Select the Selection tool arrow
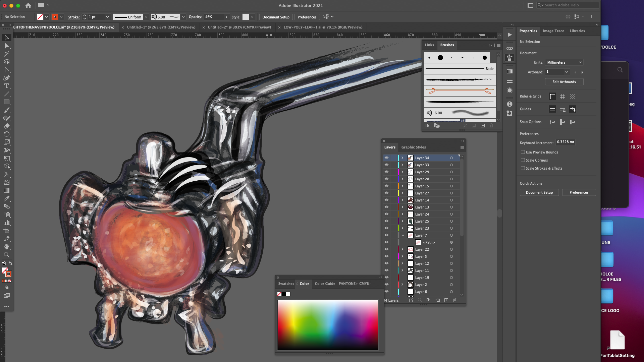Screen dimensions: 644x362 pos(6,38)
